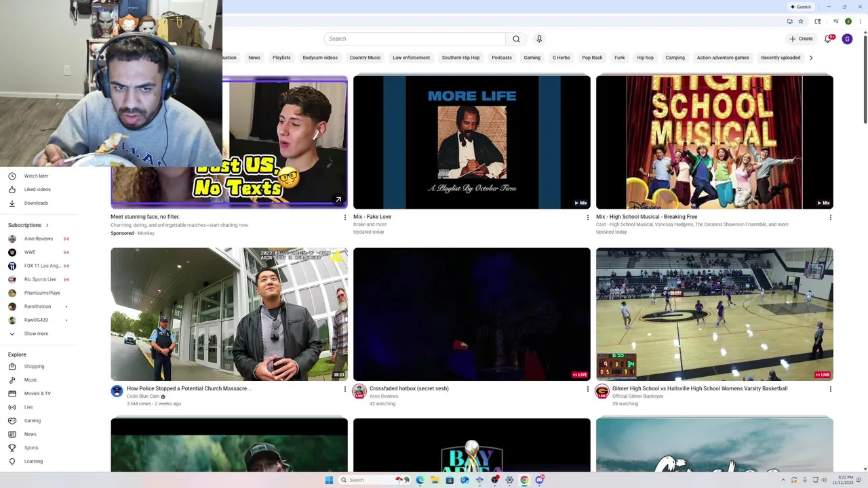Show next category chips with right arrow
Screen dimensions: 868x488
[811, 58]
